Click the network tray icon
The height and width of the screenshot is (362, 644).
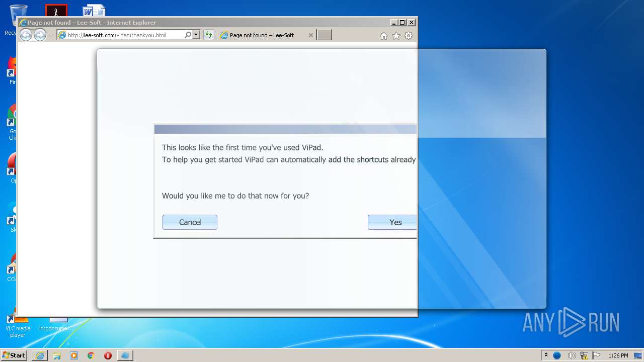584,355
